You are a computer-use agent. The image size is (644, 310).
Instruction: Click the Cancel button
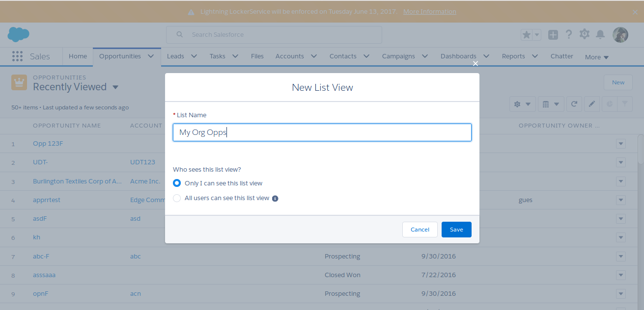pos(420,230)
